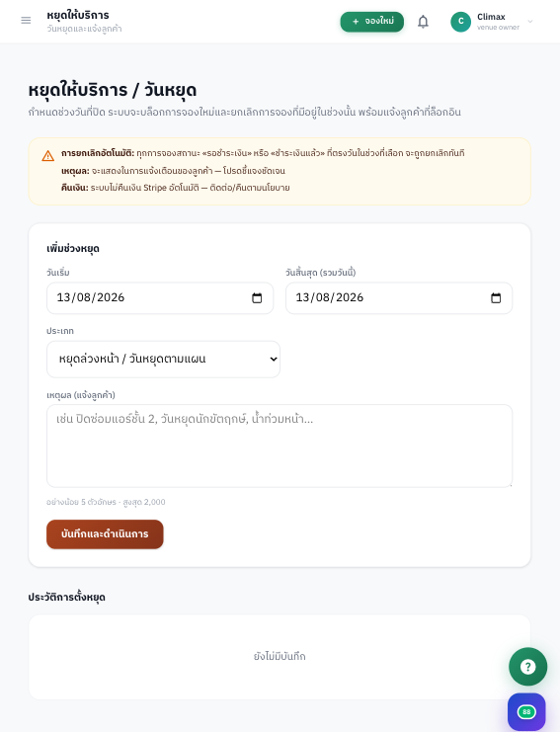The image size is (560, 732).
Task: Click the หยุดให้บริการ header title
Action: tap(78, 16)
